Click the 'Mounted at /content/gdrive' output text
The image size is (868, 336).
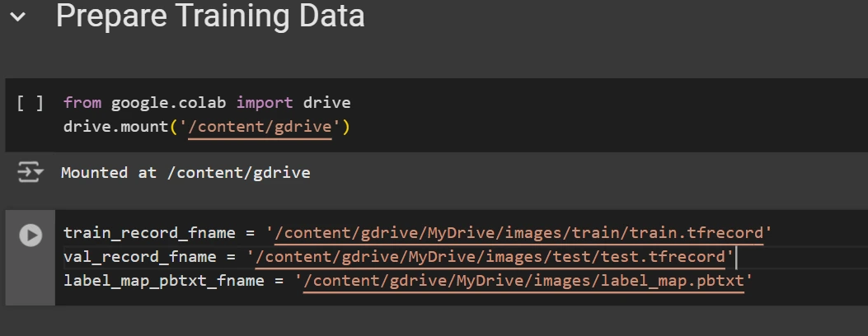[x=185, y=173]
